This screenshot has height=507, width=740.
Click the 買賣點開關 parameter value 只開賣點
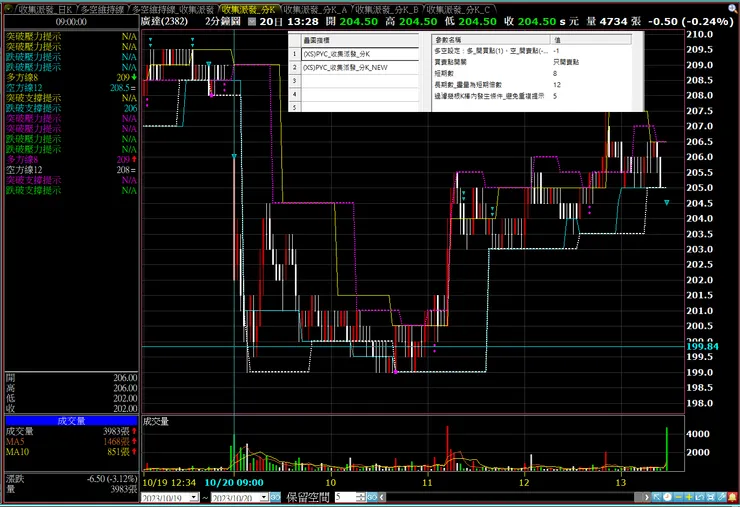(566, 62)
